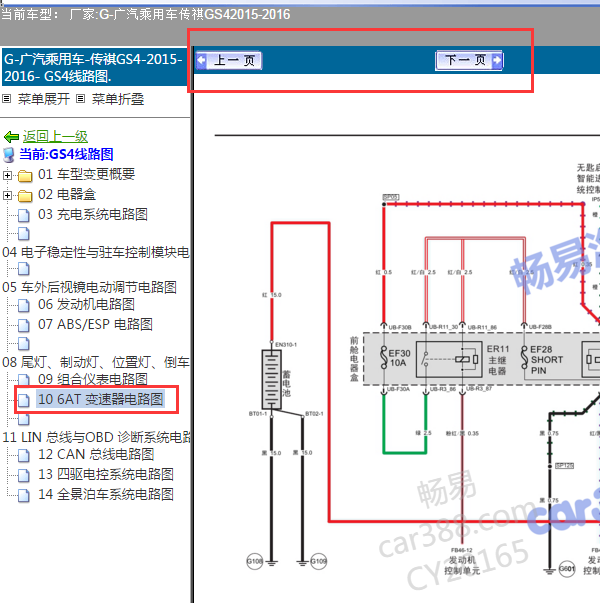Click document icon beside 06 发动机电路图
600x603 pixels.
24,305
